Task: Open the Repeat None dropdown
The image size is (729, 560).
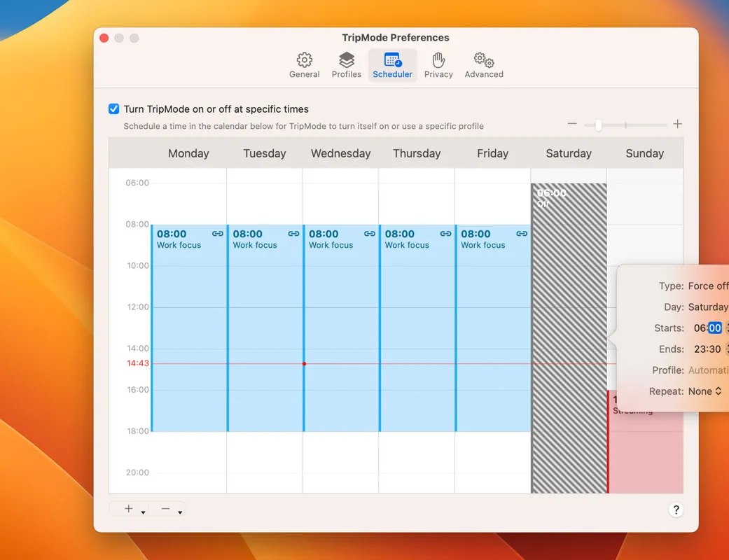Action: (x=704, y=391)
